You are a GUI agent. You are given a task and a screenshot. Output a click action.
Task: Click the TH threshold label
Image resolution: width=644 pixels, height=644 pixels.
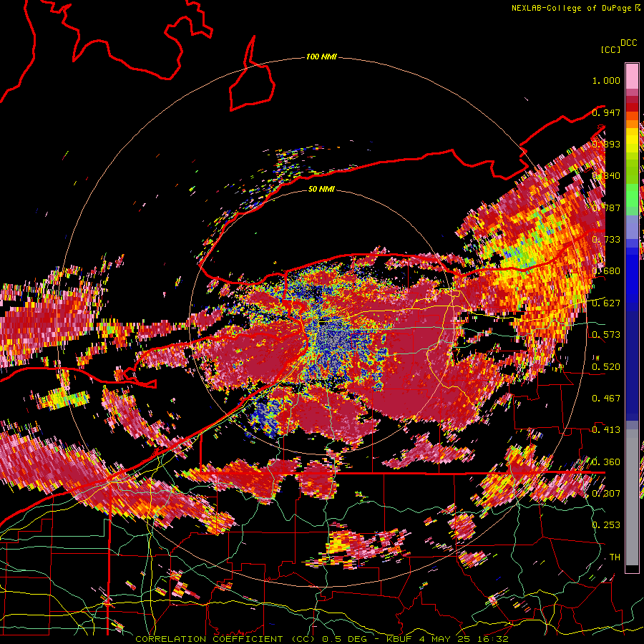click(615, 557)
